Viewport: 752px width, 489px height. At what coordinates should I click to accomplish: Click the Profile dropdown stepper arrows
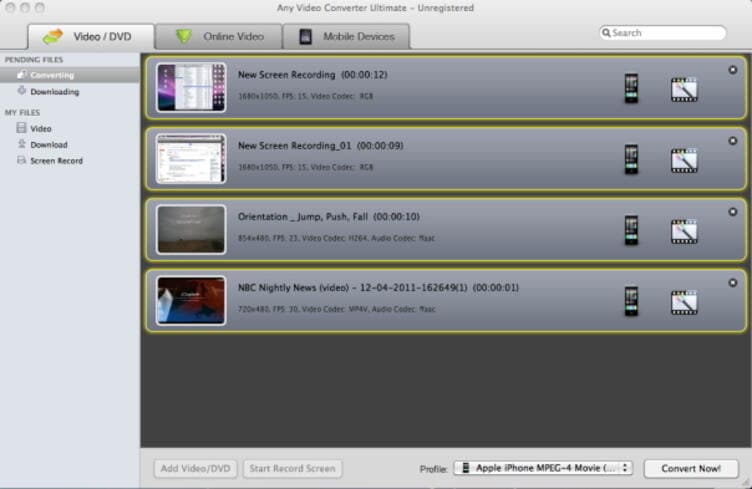pos(625,468)
